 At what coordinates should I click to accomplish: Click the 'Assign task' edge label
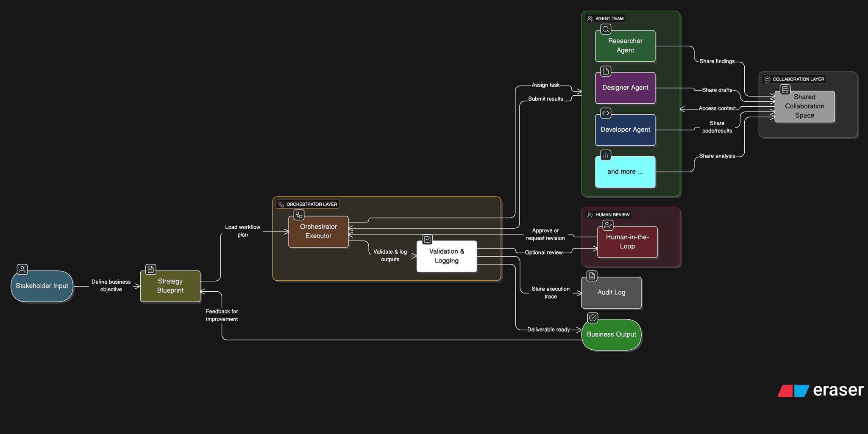(x=545, y=85)
